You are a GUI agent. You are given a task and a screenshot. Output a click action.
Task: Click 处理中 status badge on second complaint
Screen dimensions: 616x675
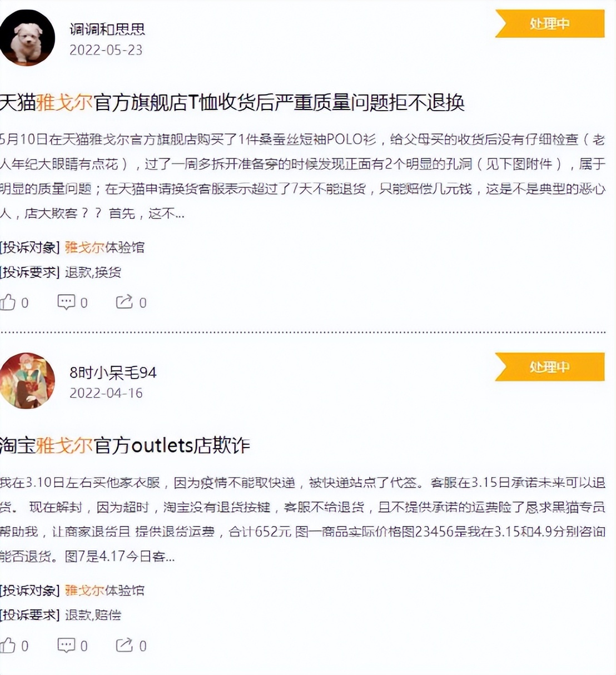point(549,366)
